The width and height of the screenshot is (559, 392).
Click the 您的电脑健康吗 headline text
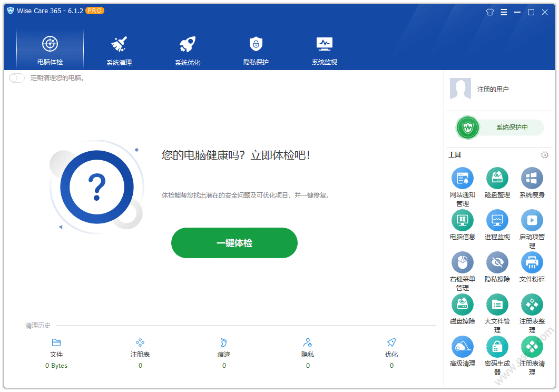(x=236, y=155)
